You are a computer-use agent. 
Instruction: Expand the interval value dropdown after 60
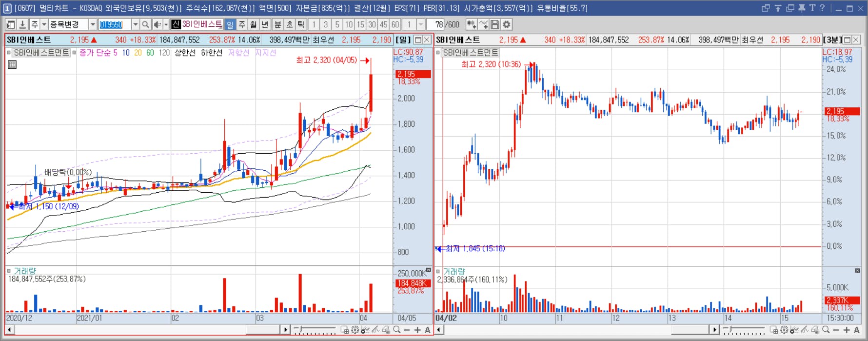[421, 24]
